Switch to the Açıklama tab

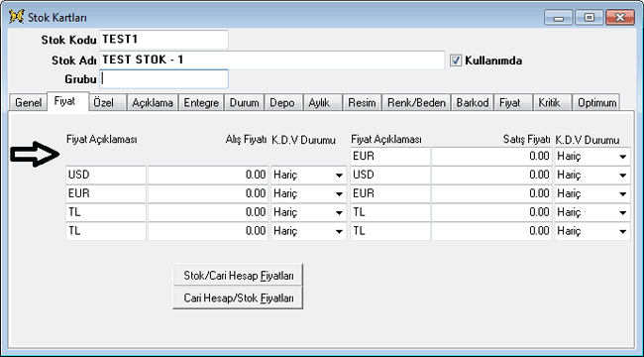coord(152,102)
